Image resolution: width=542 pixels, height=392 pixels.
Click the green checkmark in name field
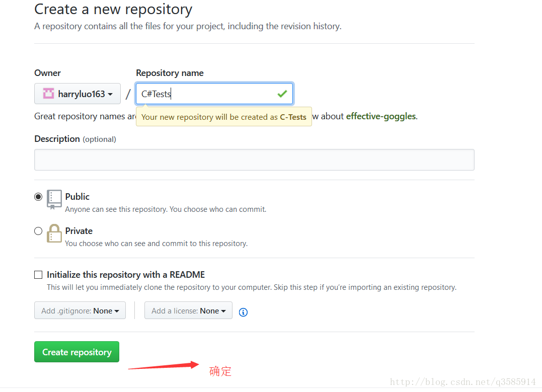point(282,94)
